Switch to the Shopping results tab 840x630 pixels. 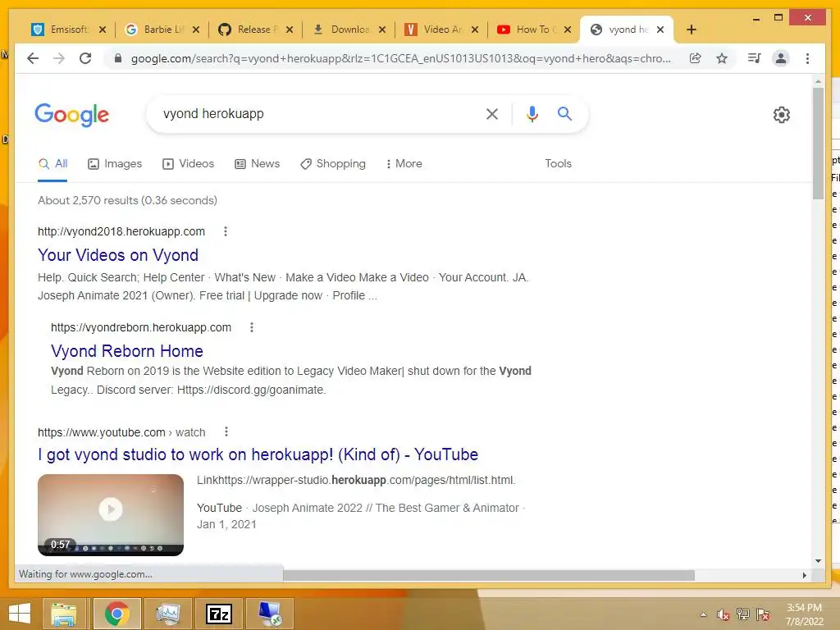click(x=333, y=163)
